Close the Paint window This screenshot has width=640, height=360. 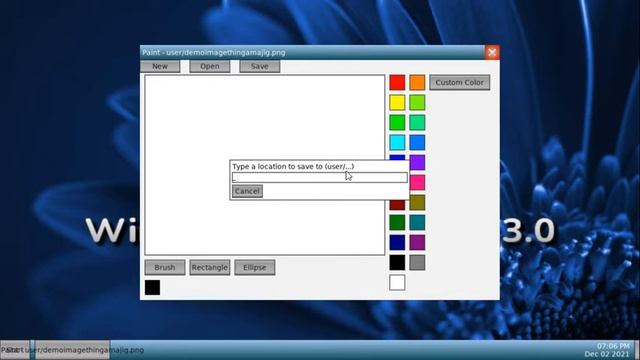point(492,52)
